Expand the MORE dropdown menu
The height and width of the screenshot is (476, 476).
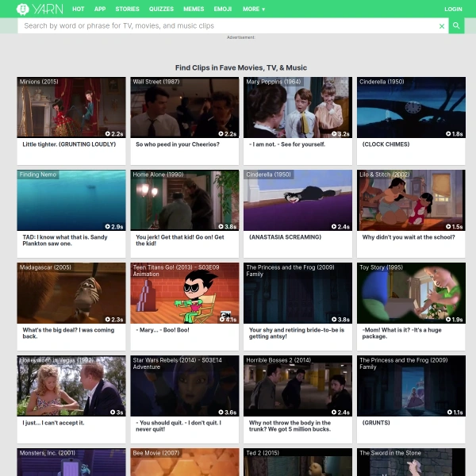tap(254, 10)
